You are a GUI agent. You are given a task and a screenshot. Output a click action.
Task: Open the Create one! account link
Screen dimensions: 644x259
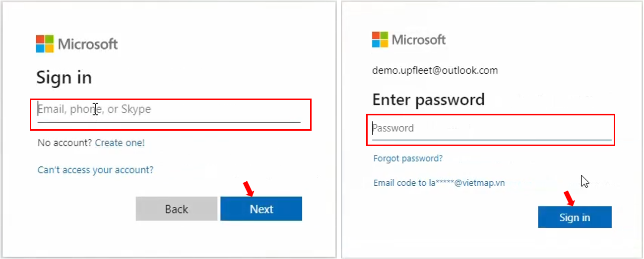point(120,143)
